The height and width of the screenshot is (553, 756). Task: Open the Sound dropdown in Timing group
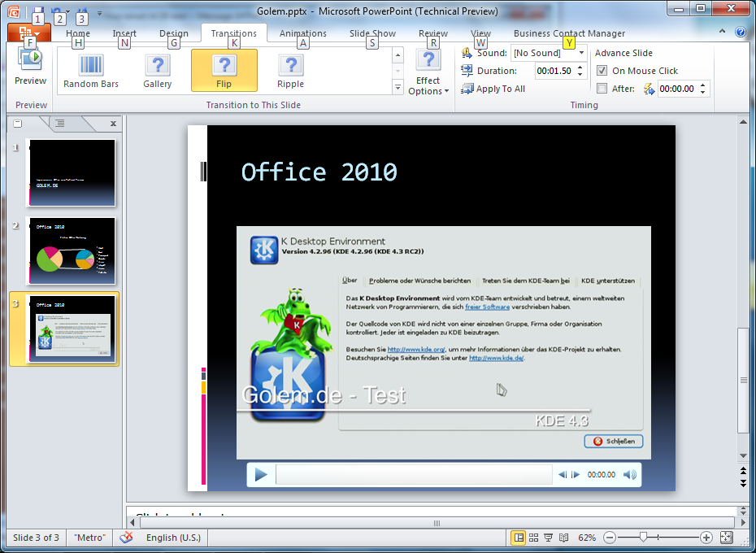(580, 52)
